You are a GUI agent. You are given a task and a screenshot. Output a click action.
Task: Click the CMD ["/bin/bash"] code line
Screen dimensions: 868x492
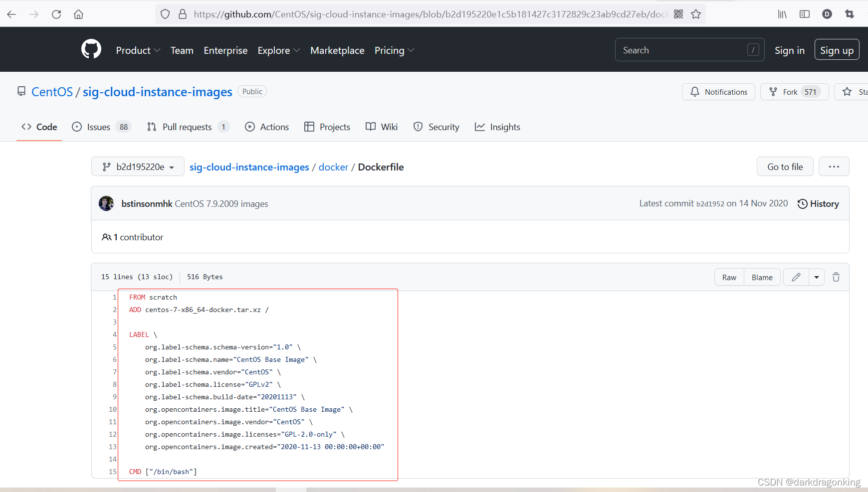click(163, 472)
